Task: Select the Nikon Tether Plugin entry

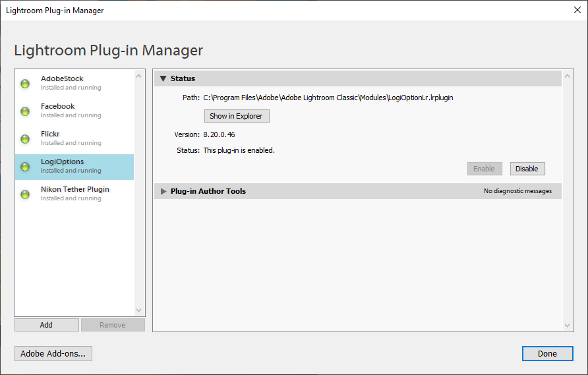Action: point(74,194)
